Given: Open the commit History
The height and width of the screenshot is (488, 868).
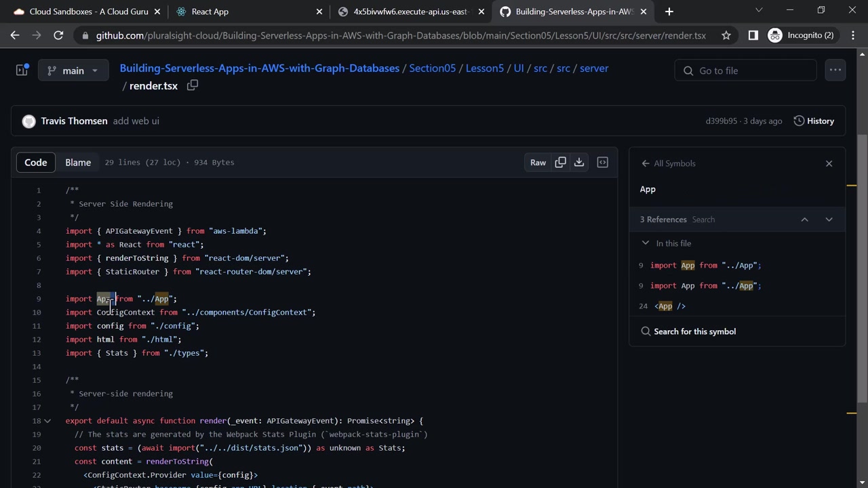Looking at the screenshot, I should (814, 121).
